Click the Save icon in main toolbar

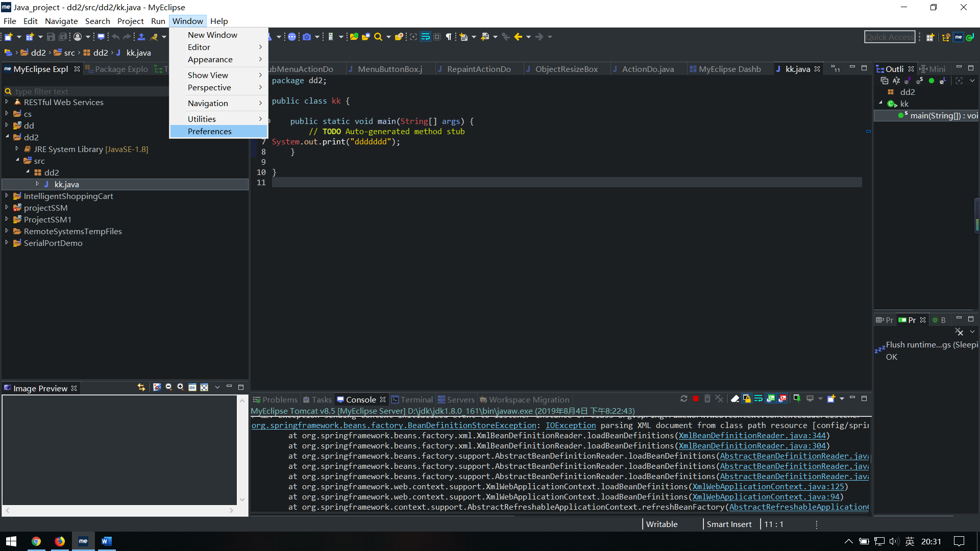(x=51, y=37)
